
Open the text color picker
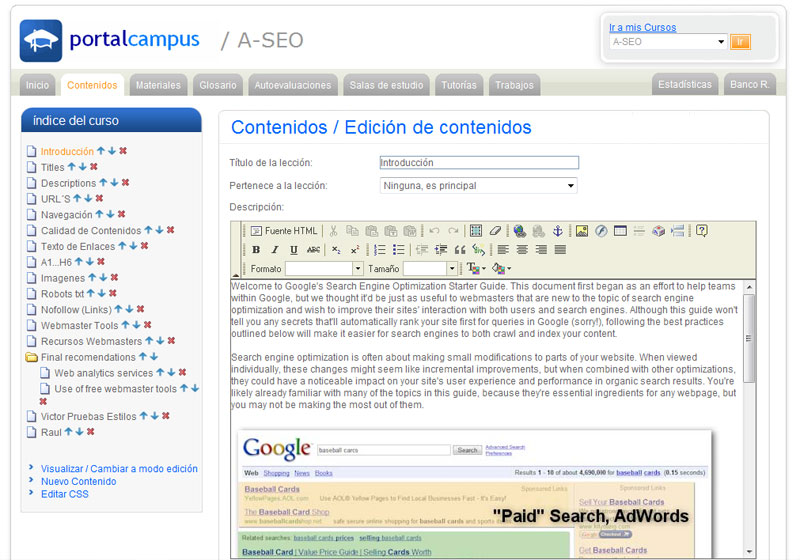[x=473, y=269]
